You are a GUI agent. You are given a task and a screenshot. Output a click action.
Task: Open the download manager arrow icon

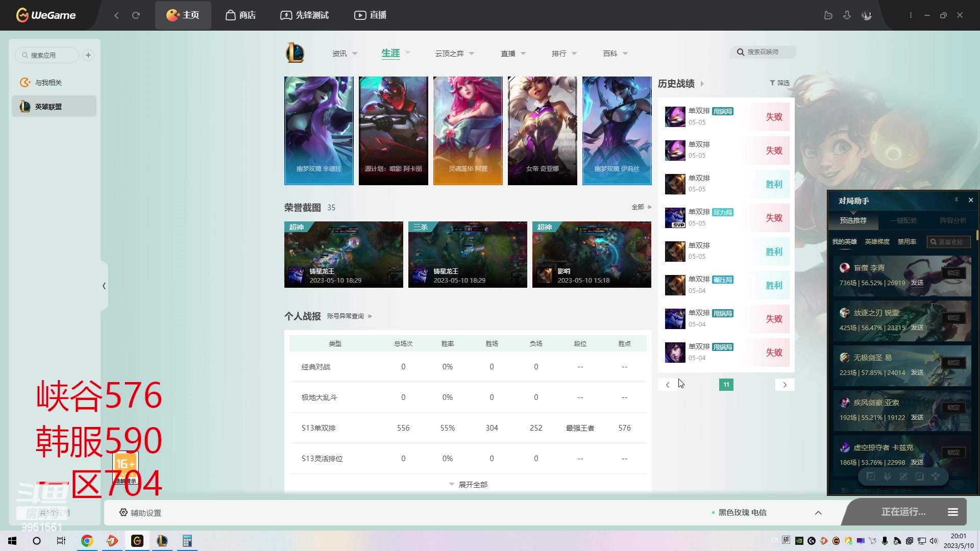pos(847,15)
